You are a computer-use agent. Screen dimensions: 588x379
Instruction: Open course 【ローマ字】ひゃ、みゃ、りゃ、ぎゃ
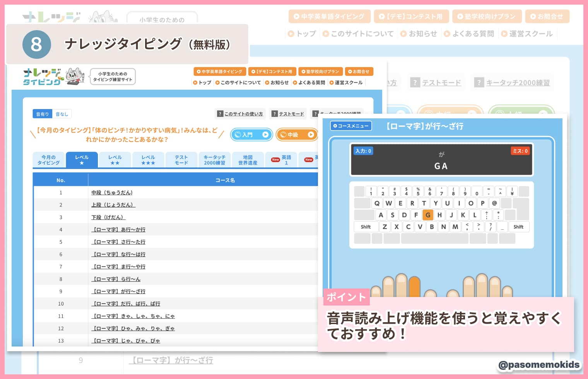click(133, 329)
